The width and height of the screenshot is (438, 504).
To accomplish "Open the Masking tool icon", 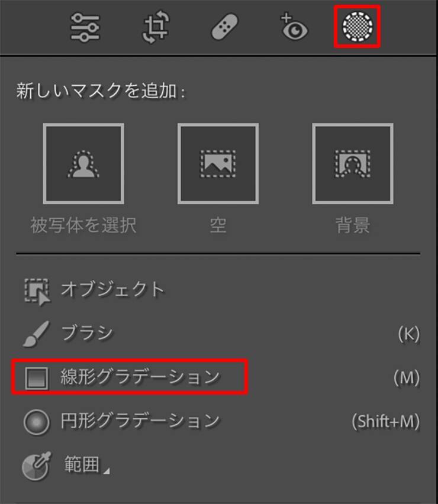I will click(358, 27).
